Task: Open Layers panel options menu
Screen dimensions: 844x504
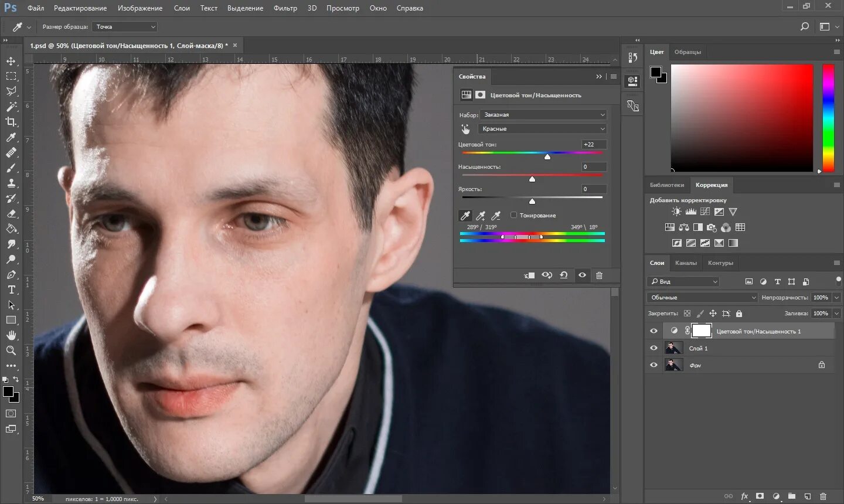Action: 837,263
